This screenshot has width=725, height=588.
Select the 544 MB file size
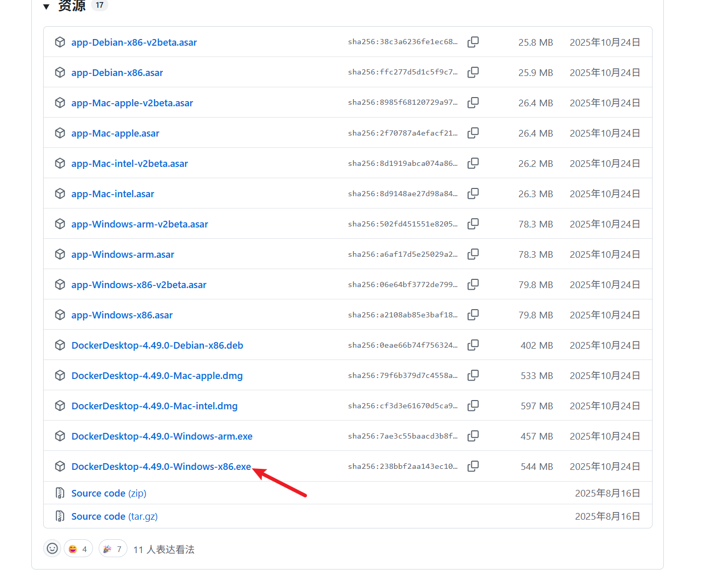click(537, 467)
